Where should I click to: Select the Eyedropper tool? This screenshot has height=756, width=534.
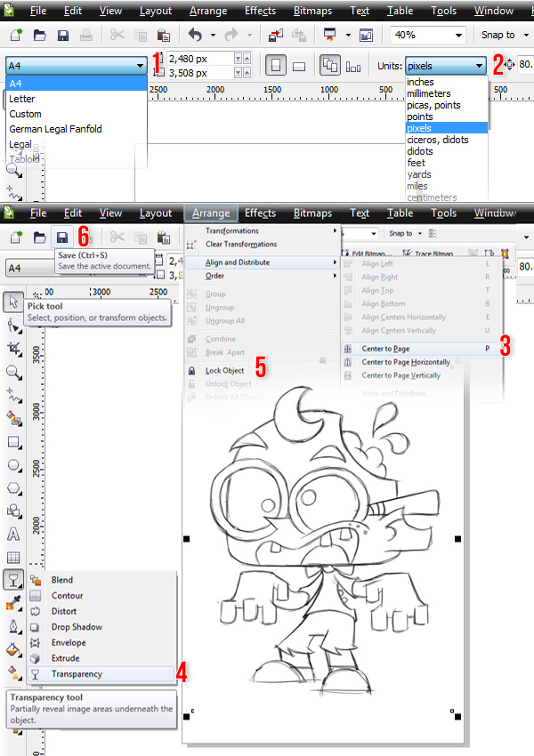(13, 603)
